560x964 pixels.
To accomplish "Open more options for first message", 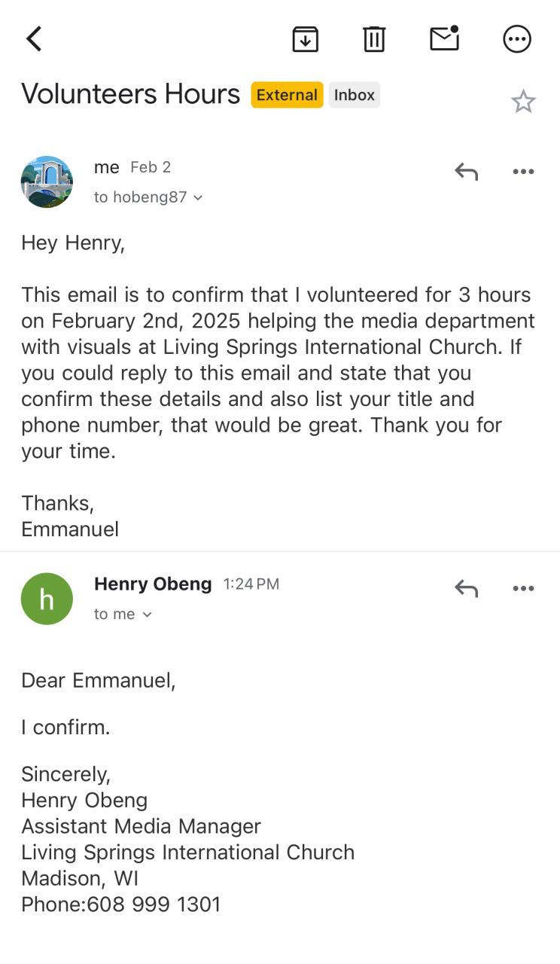I will click(x=523, y=172).
